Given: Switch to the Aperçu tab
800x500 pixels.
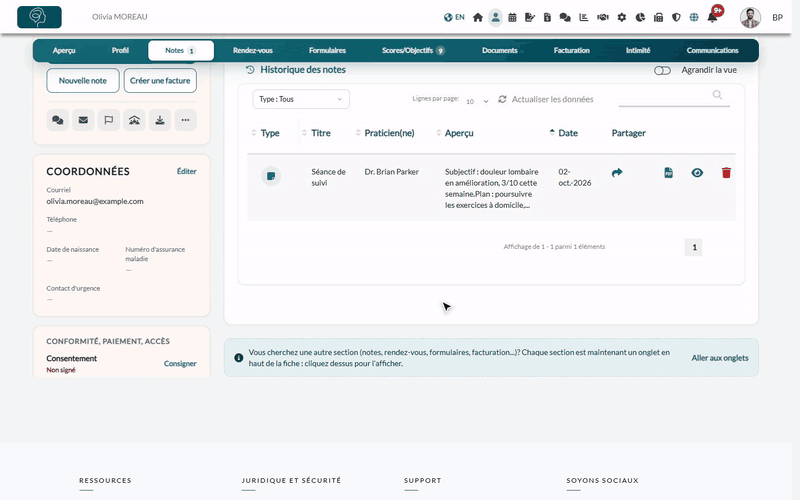Looking at the screenshot, I should [64, 51].
